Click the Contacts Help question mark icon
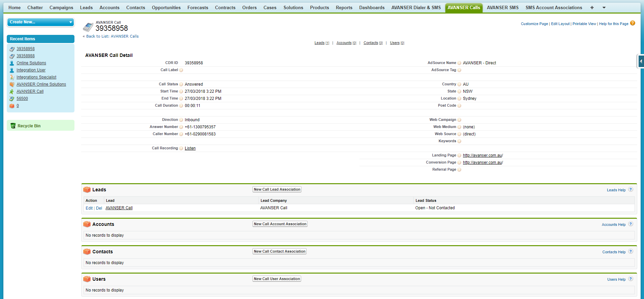Viewport: 644px width, 299px height. click(x=630, y=252)
